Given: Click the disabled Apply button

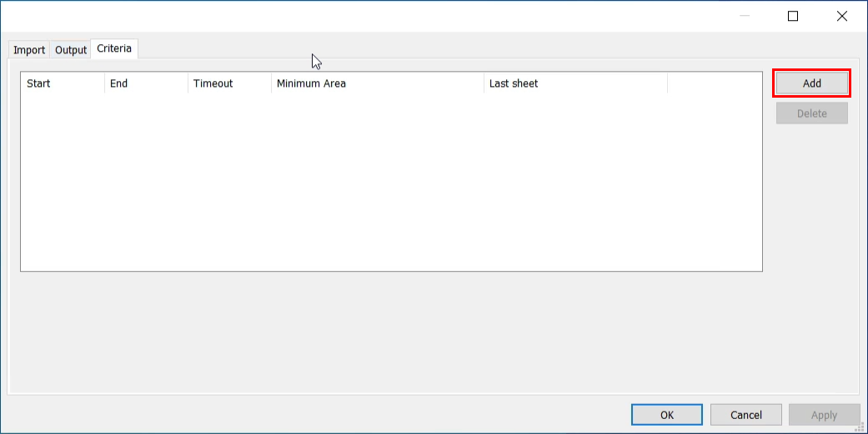Looking at the screenshot, I should coord(824,415).
